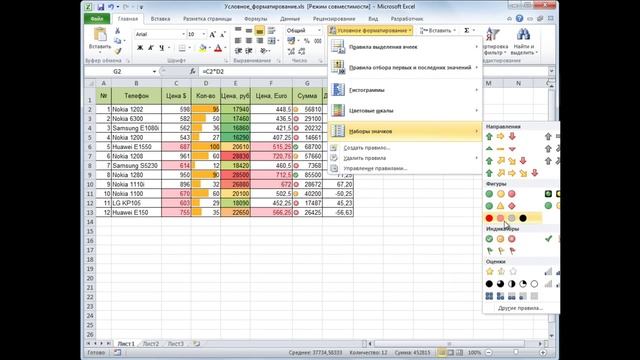Choose the three circled symbols indicator set
Image resolution: width=640 pixels, height=360 pixels.
(x=500, y=239)
